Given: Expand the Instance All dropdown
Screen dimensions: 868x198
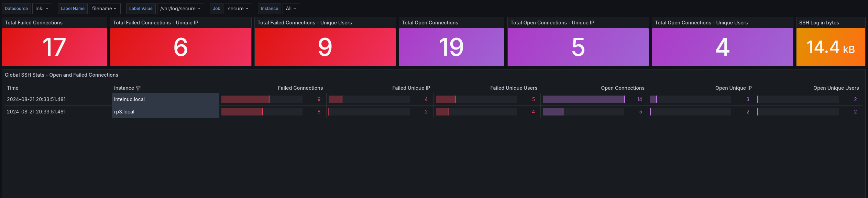Looking at the screenshot, I should coord(291,9).
